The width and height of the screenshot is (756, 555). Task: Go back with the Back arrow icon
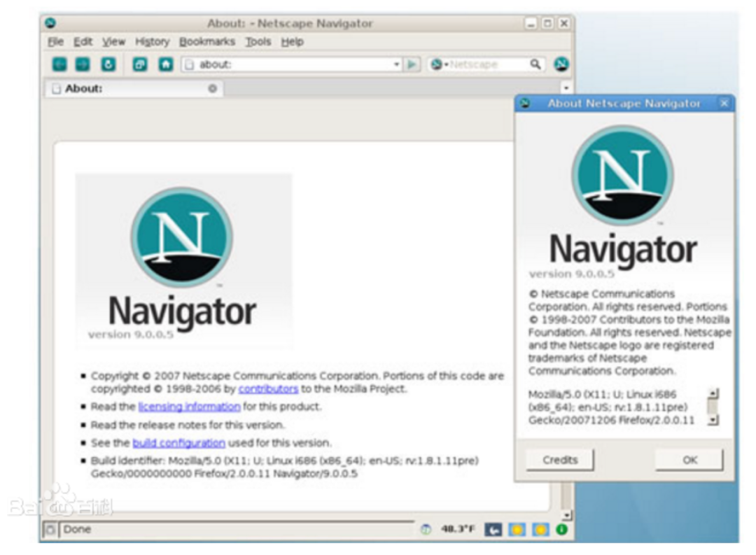pyautogui.click(x=59, y=64)
